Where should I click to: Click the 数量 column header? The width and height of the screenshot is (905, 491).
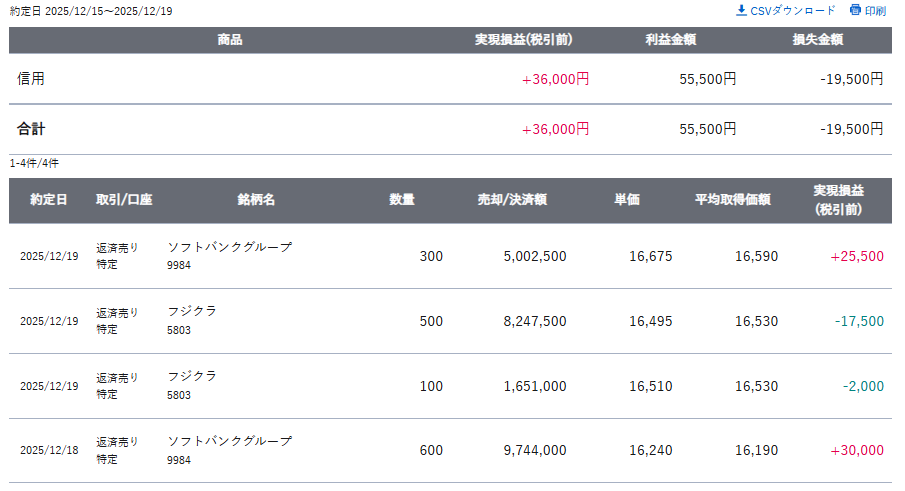pyautogui.click(x=402, y=200)
